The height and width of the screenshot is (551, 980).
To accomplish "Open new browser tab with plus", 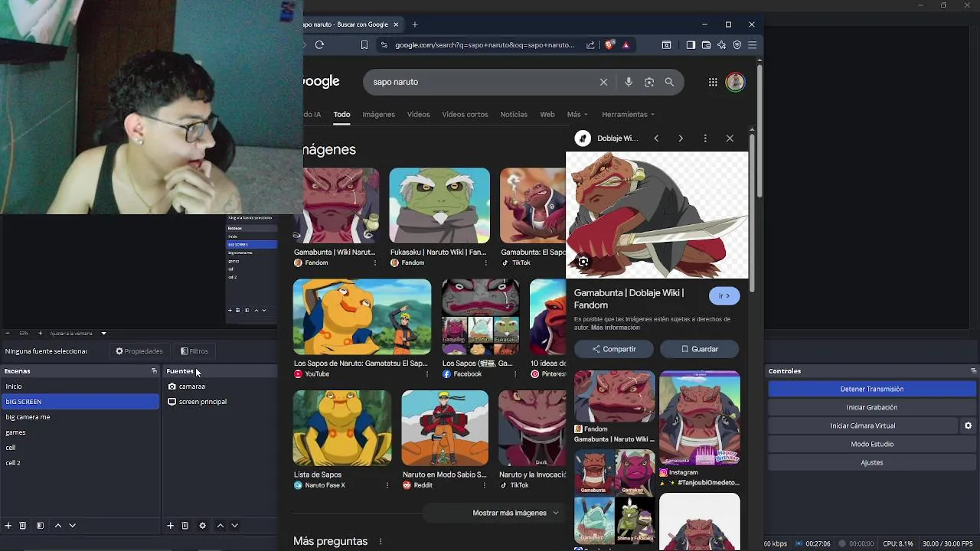I will click(414, 24).
